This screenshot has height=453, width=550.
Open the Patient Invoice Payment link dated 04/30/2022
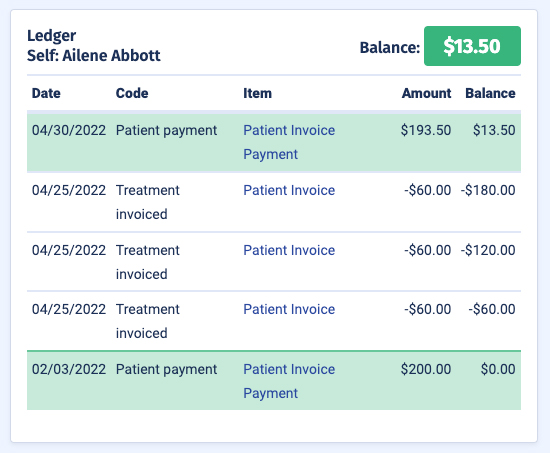tap(289, 142)
